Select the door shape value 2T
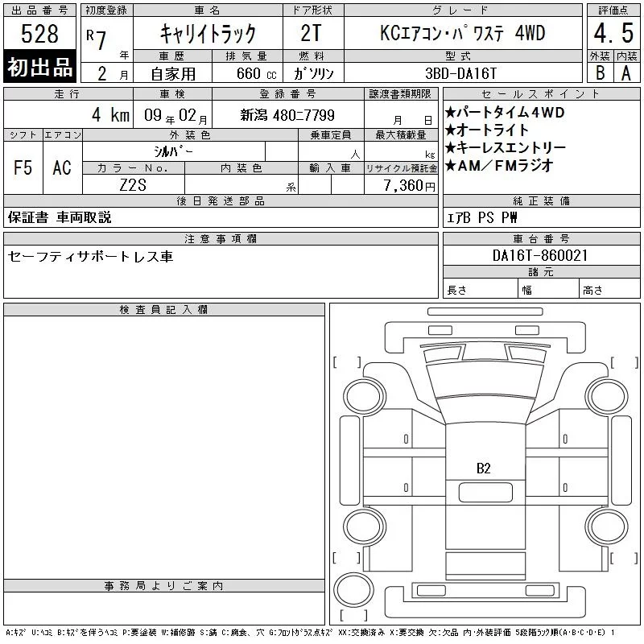Viewport: 644px width, 644px height. click(311, 33)
